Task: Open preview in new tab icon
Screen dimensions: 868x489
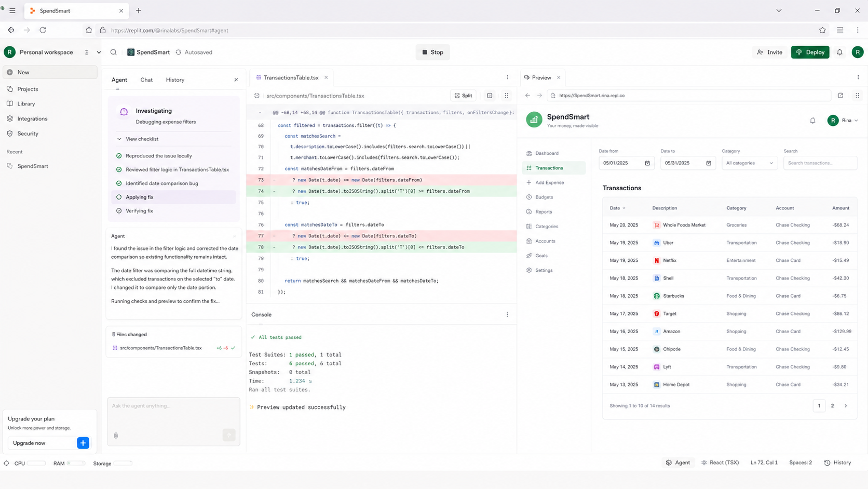Action: [x=840, y=95]
